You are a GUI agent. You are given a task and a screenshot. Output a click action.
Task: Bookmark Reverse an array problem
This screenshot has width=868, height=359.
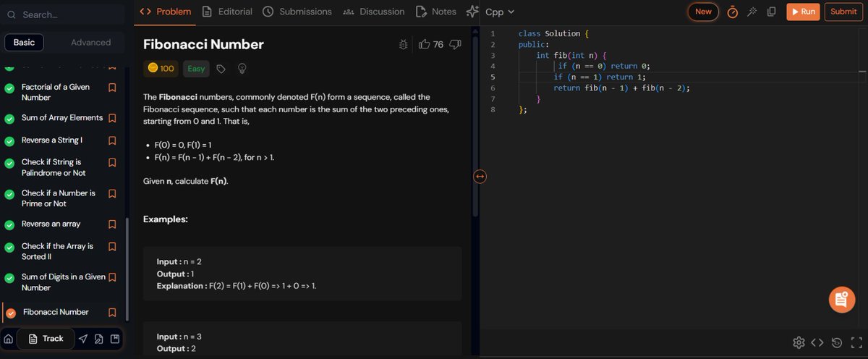pos(112,224)
